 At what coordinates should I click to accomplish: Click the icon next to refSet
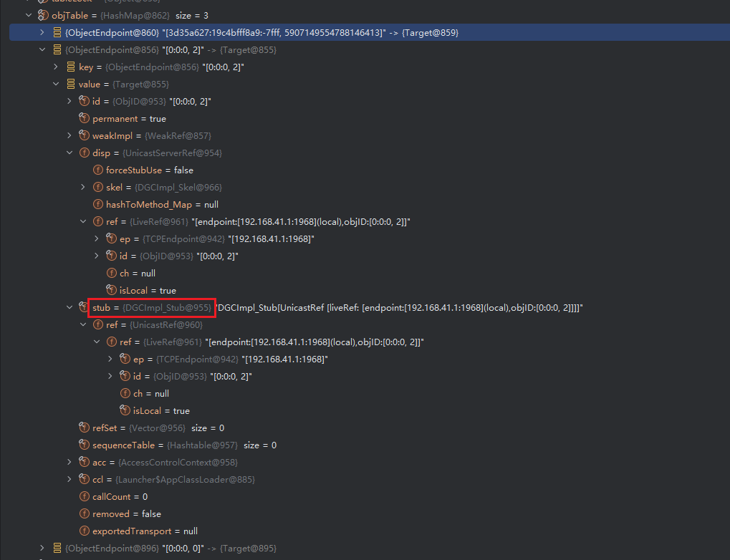[84, 428]
